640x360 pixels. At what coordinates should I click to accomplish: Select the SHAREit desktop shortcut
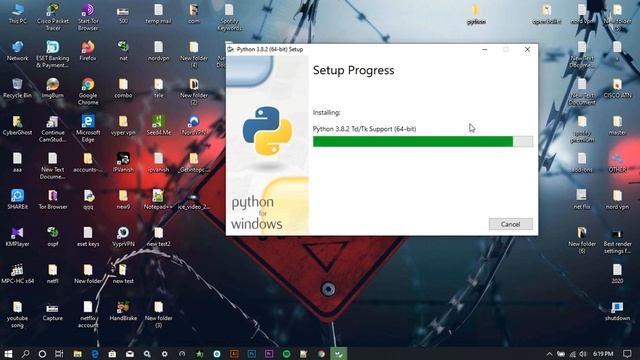coord(17,200)
